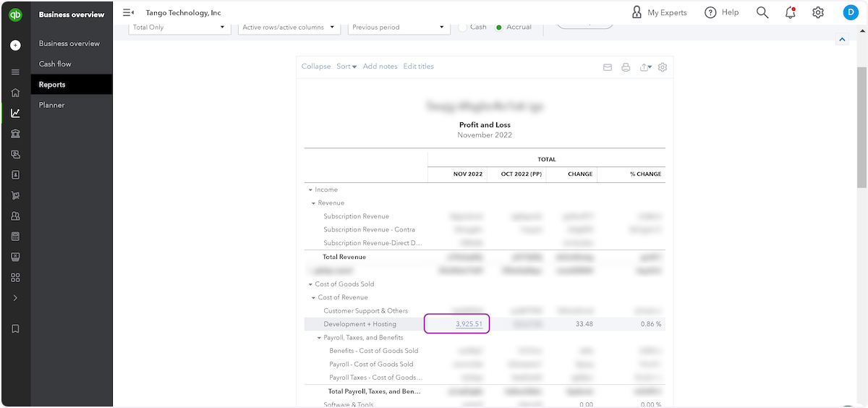Email the report via envelope icon
The width and height of the screenshot is (868, 408).
[608, 67]
